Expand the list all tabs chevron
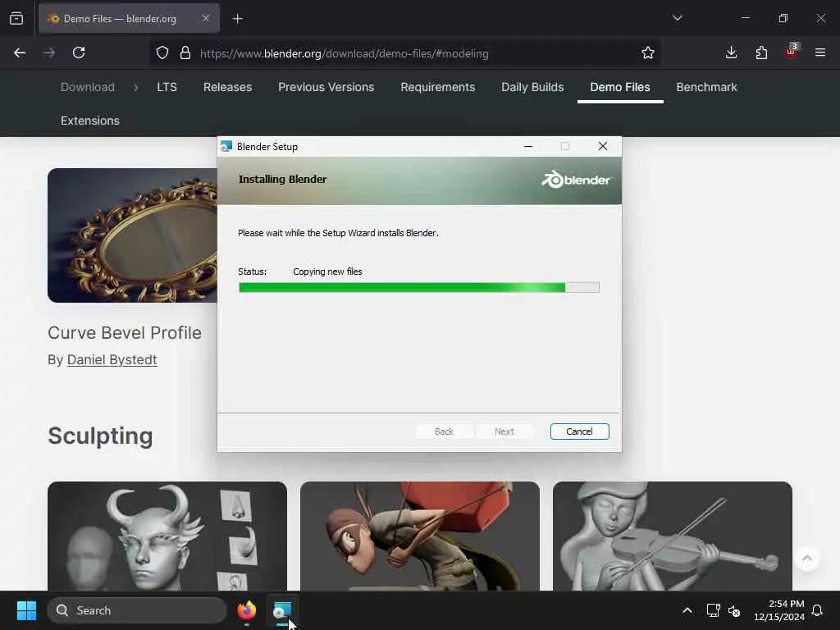 pos(677,18)
